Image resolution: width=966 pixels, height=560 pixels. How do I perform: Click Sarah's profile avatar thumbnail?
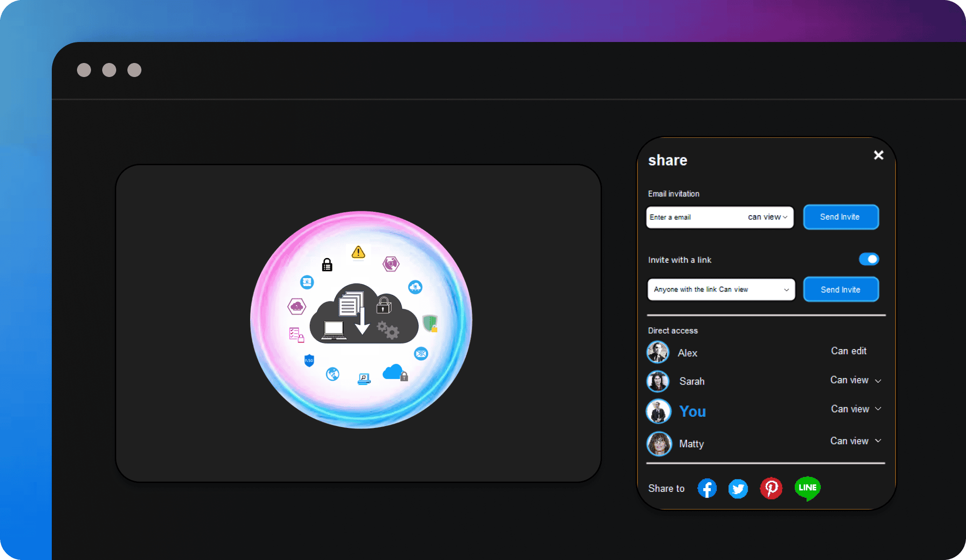[658, 380]
